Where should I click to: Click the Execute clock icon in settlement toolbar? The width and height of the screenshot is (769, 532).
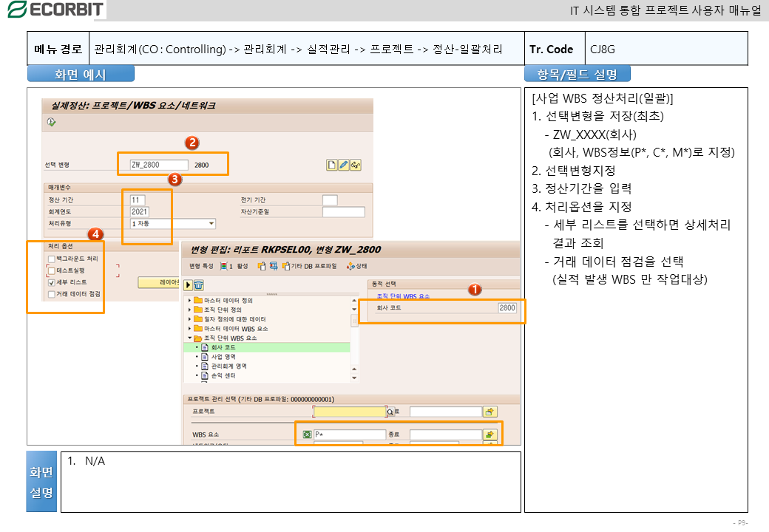click(x=52, y=122)
